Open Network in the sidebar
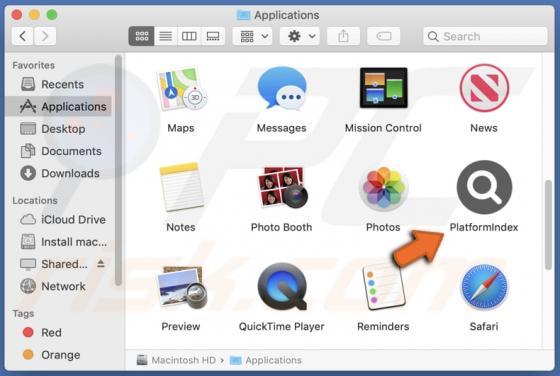 coord(59,286)
